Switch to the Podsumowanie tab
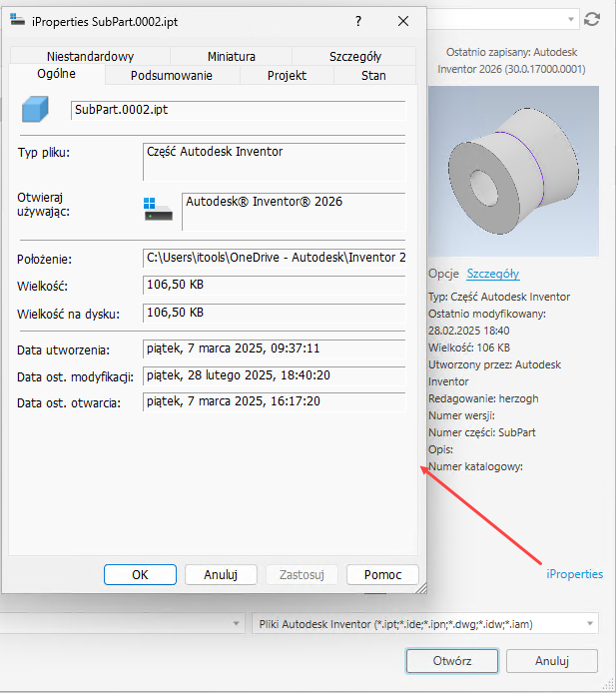The image size is (616, 693). tap(172, 75)
